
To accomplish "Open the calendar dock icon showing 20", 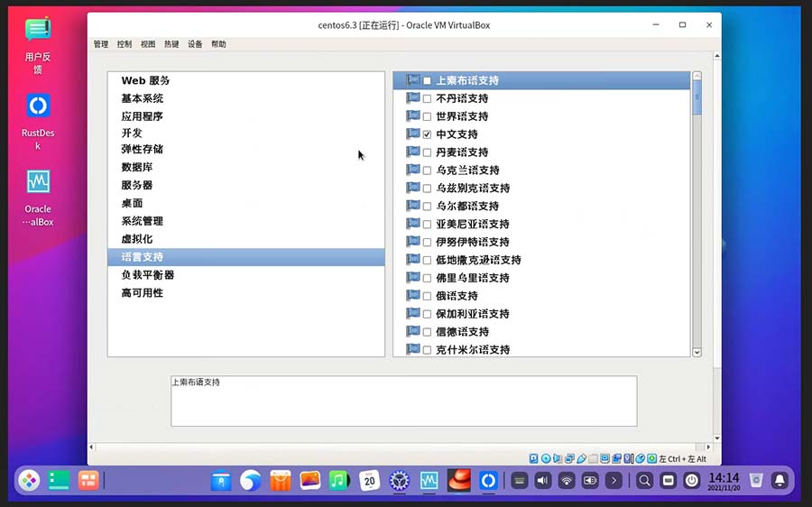I will pyautogui.click(x=370, y=481).
